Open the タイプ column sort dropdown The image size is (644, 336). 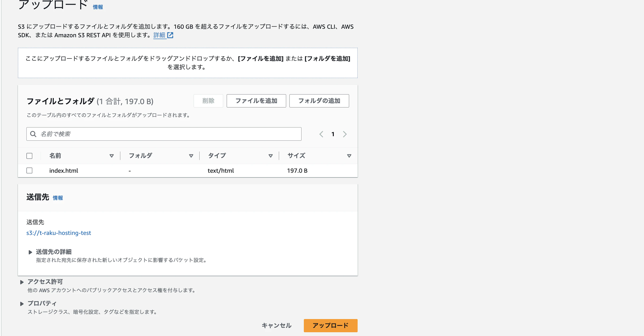271,156
